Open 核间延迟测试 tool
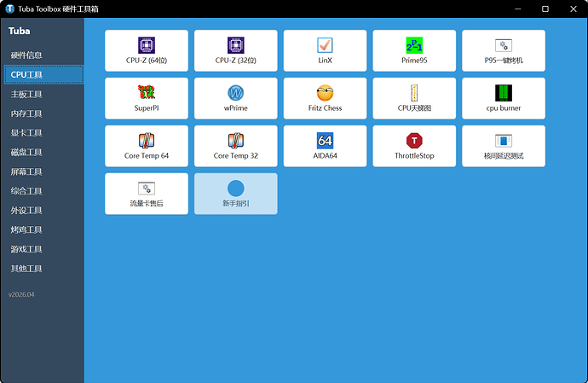Screen dimensions: 588x383 504,146
